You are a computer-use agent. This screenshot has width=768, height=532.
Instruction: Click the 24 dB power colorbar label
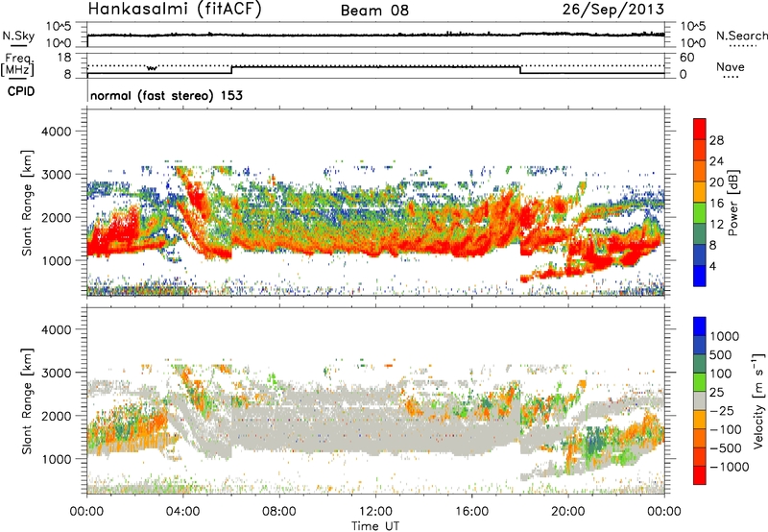click(x=716, y=161)
